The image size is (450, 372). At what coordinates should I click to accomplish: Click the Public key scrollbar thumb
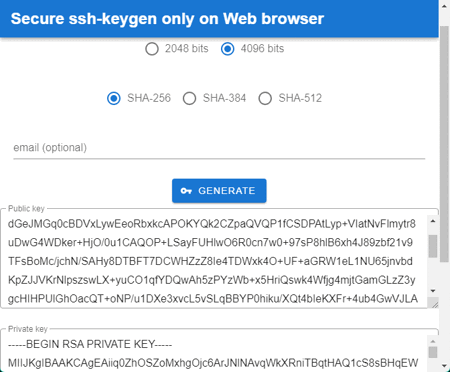point(433,246)
